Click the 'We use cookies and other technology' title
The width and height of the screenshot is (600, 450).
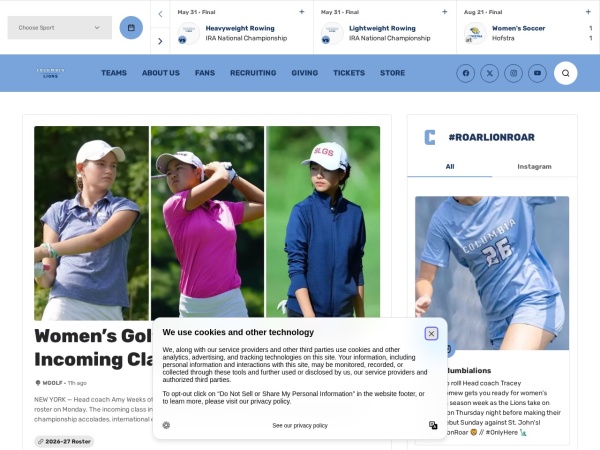pyautogui.click(x=238, y=332)
